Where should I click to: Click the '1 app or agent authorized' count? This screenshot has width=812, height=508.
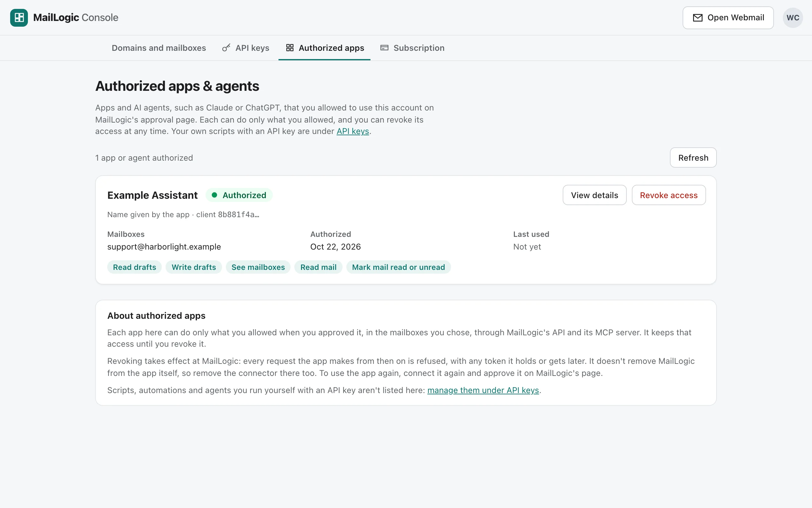pyautogui.click(x=144, y=157)
